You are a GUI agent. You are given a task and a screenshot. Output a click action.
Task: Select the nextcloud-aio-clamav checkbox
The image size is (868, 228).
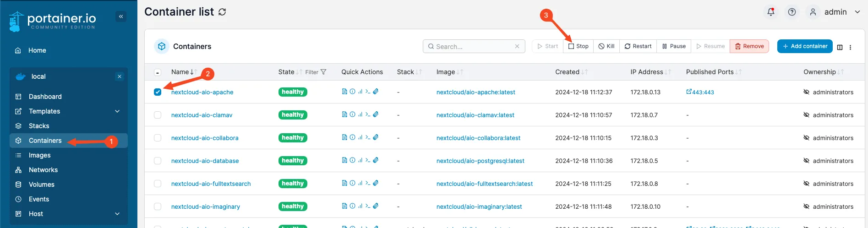pos(158,115)
